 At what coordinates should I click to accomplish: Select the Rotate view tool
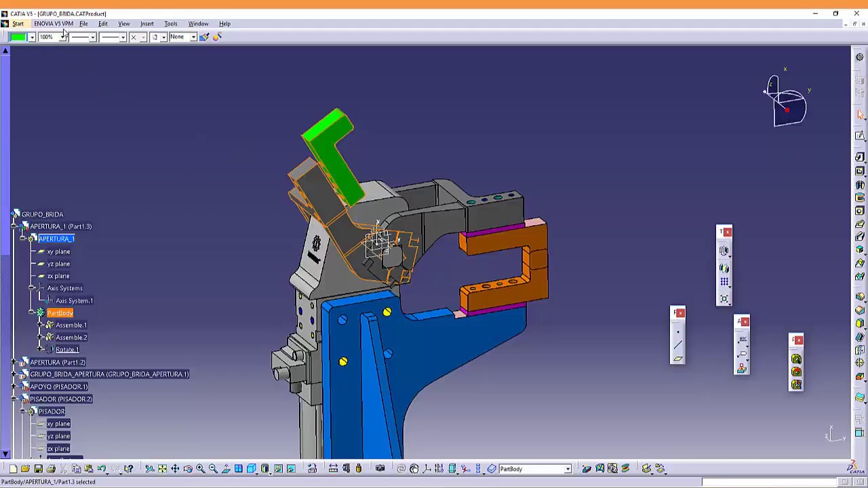click(x=188, y=468)
